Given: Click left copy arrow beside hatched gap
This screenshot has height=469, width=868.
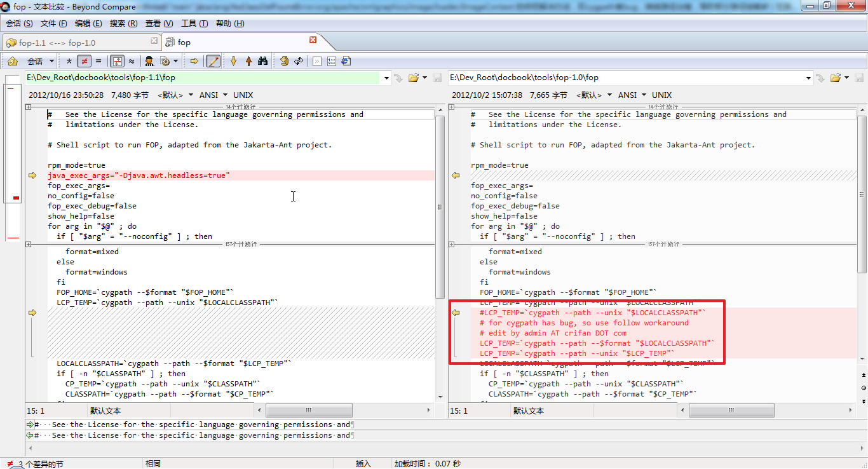Looking at the screenshot, I should pyautogui.click(x=32, y=313).
